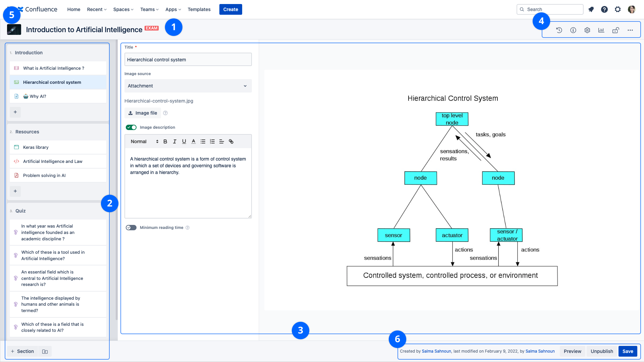Open quiz question 'An essential field which is central'
The width and height of the screenshot is (644, 362).
58,278
